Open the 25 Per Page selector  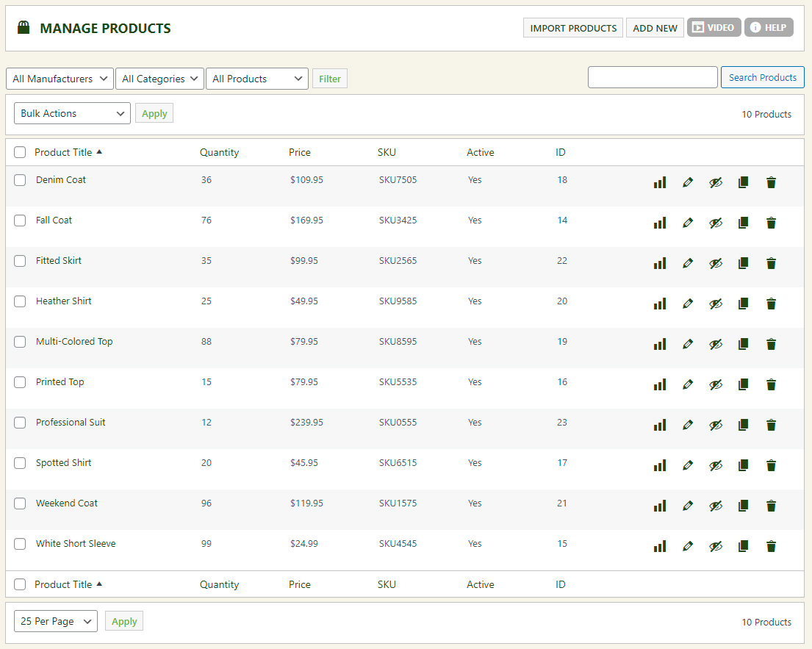pyautogui.click(x=56, y=621)
